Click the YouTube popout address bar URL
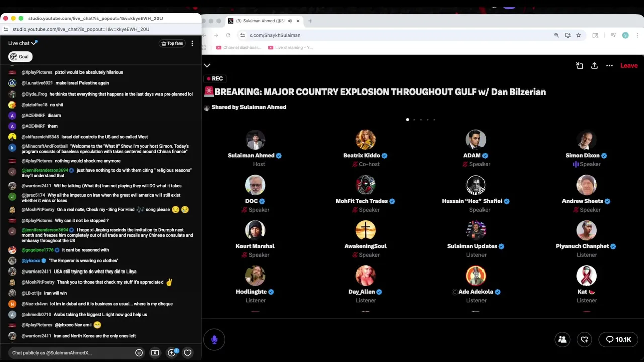Image resolution: width=644 pixels, height=362 pixels. coord(80,29)
